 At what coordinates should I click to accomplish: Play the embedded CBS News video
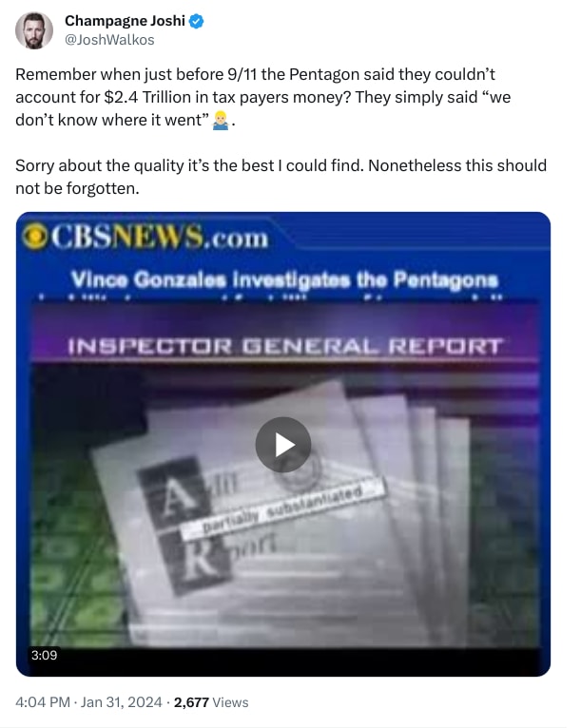tap(282, 445)
